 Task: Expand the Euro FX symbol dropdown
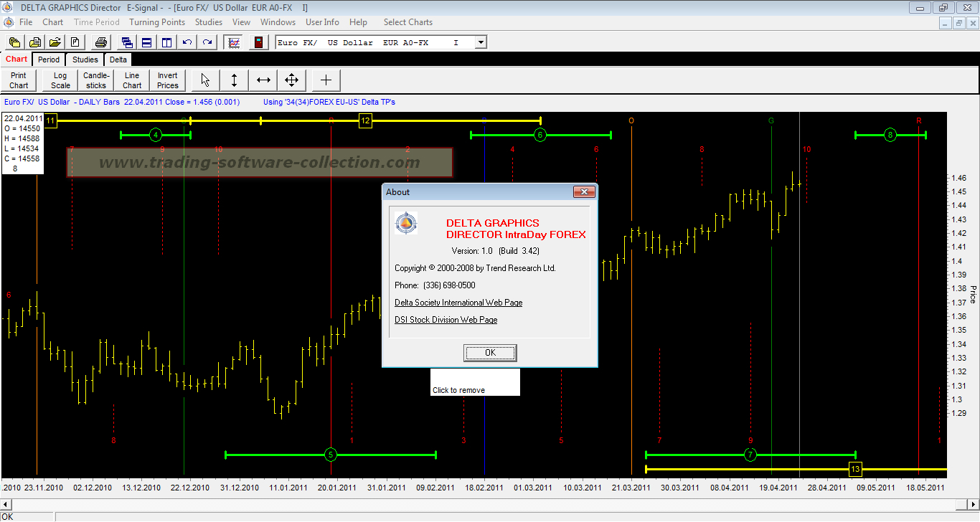point(481,42)
